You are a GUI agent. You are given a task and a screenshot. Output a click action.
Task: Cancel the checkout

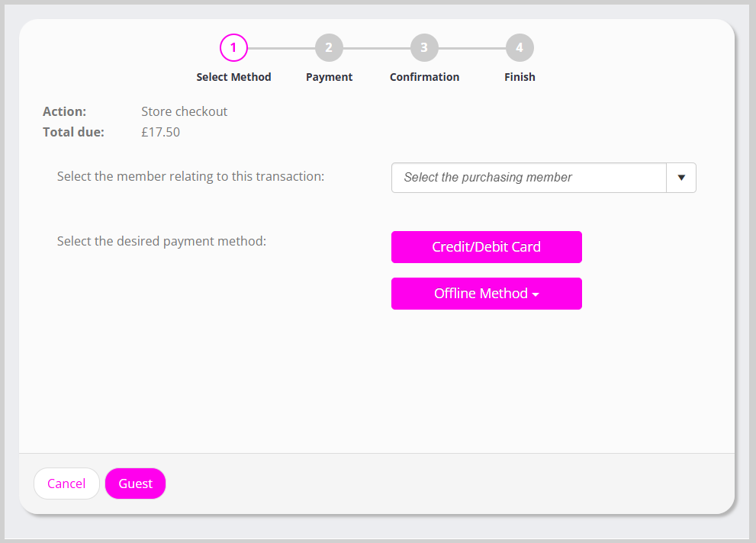[x=66, y=484]
